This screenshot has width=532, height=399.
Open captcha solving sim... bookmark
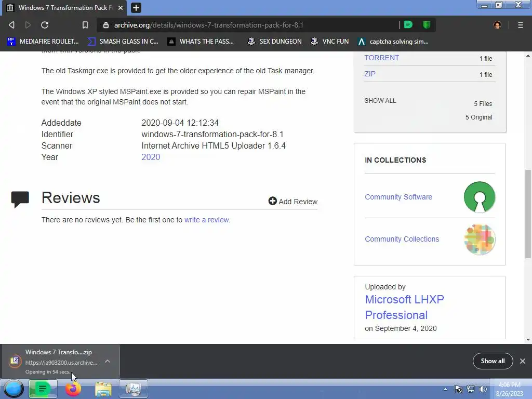click(x=393, y=42)
